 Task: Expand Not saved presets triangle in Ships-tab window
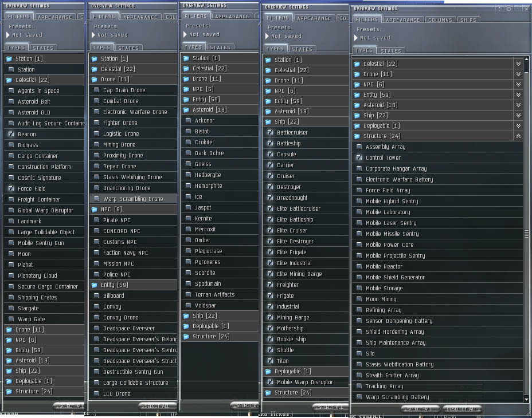click(356, 38)
